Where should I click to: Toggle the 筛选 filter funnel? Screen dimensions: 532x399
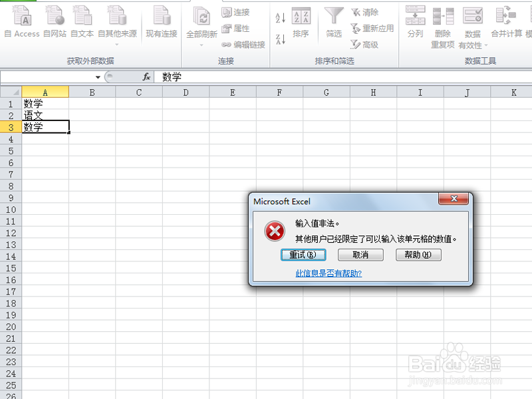(x=334, y=22)
